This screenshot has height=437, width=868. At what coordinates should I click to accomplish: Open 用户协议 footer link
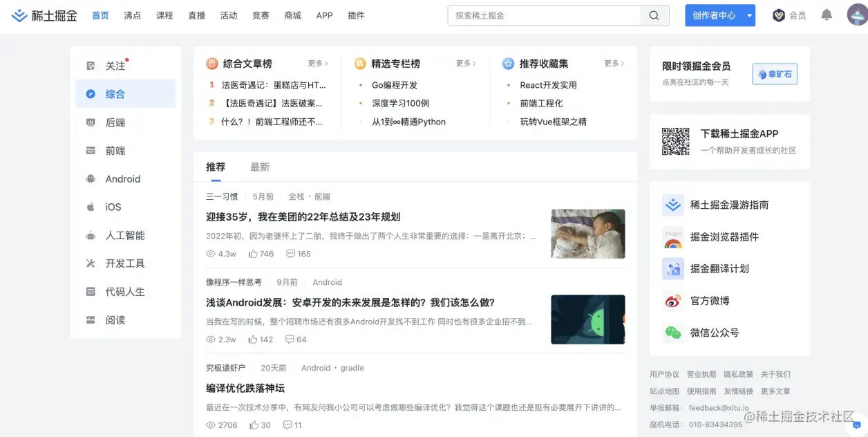point(664,374)
